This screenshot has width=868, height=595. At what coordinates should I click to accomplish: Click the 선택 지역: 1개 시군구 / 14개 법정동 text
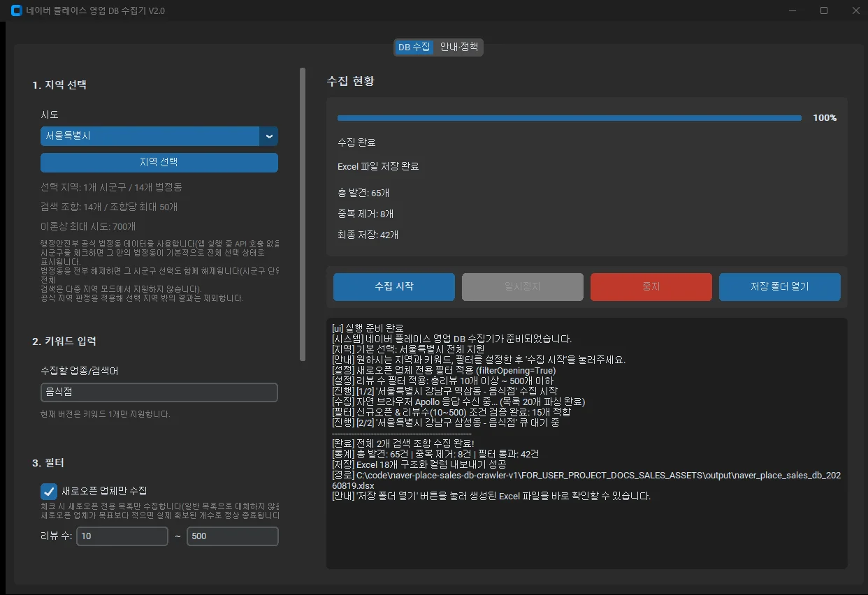click(x=112, y=187)
